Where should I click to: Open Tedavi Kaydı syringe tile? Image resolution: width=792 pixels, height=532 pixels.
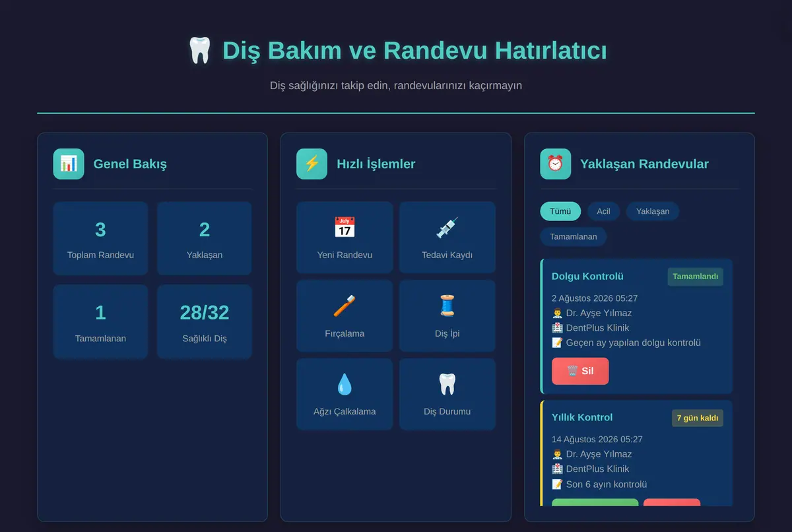(447, 238)
